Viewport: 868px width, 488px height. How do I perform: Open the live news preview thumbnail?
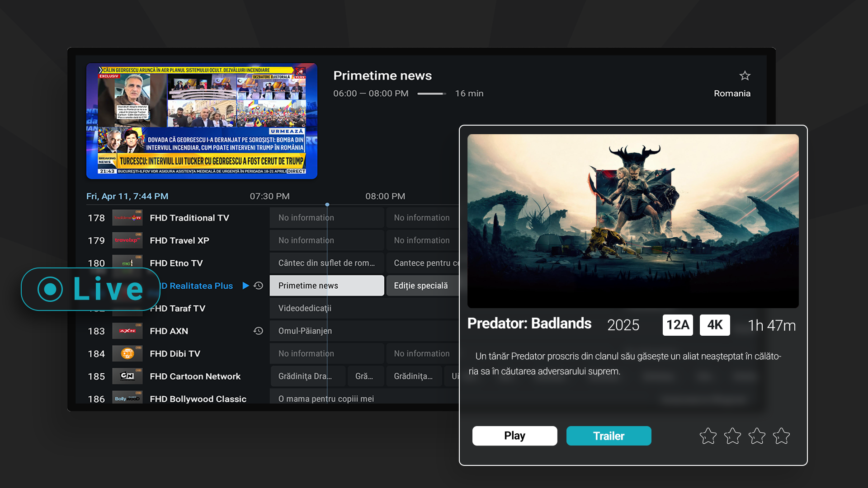click(202, 121)
